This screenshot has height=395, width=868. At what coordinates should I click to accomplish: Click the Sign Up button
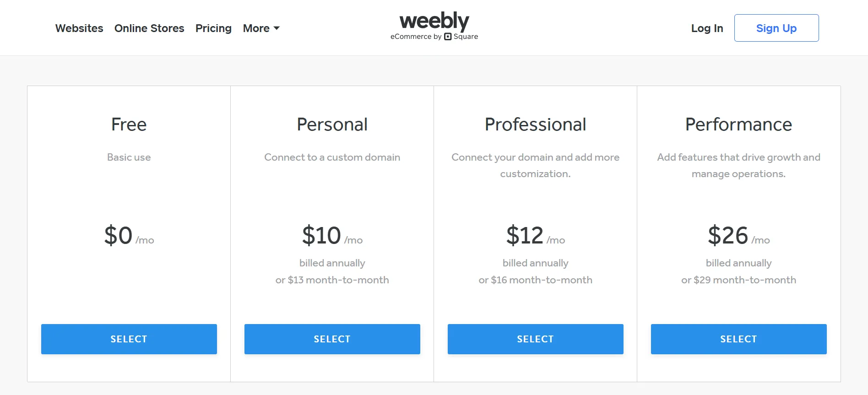pyautogui.click(x=776, y=28)
